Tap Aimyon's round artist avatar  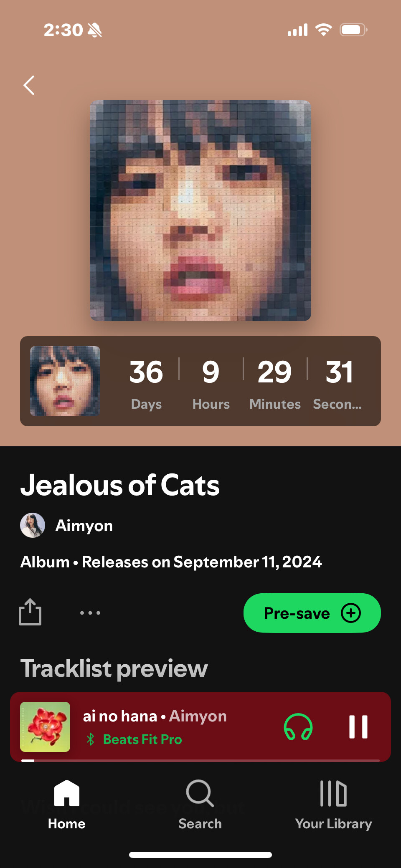33,525
